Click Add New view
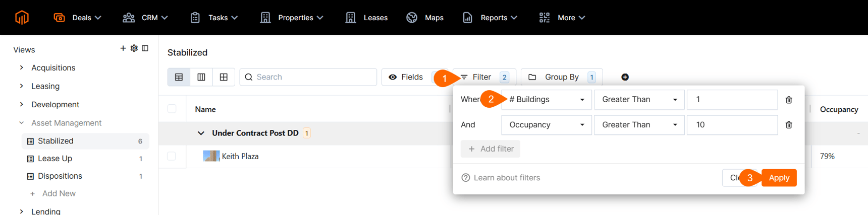 (53, 193)
